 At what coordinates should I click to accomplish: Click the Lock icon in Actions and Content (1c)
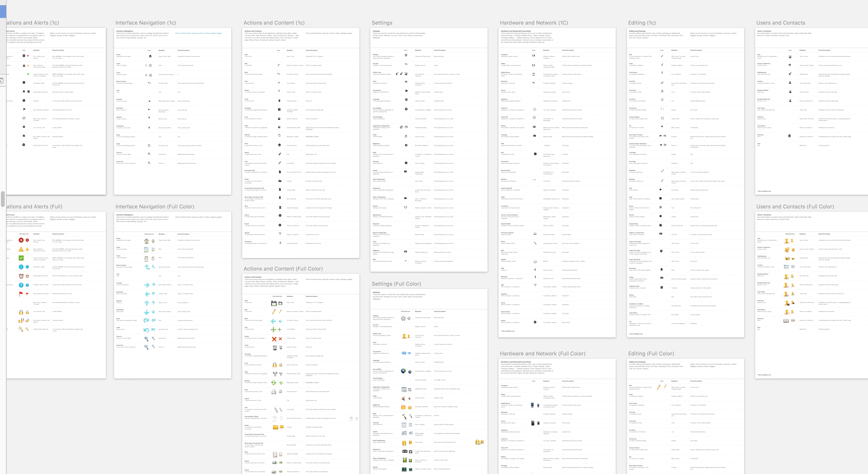point(279,119)
